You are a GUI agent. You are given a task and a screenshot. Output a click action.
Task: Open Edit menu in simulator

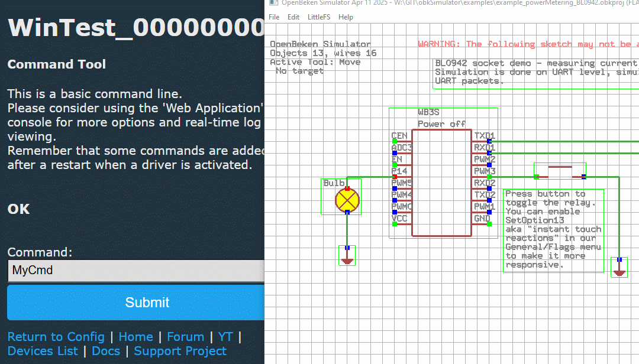click(x=293, y=17)
